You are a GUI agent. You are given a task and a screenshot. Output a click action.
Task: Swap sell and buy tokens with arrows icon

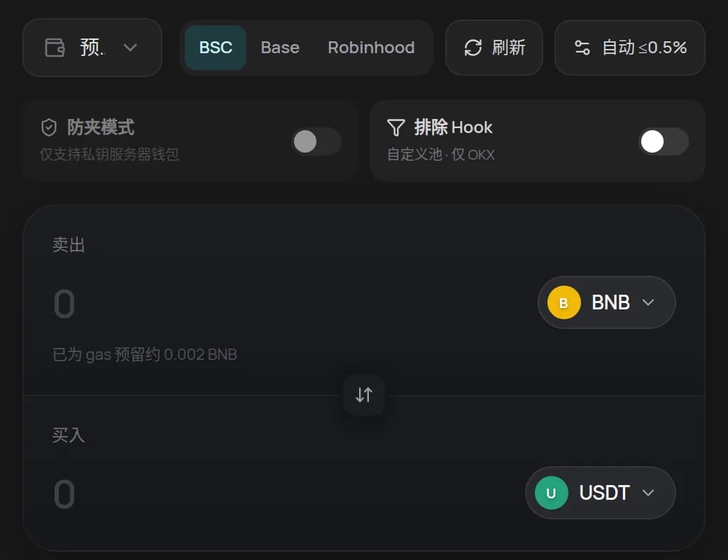click(364, 395)
